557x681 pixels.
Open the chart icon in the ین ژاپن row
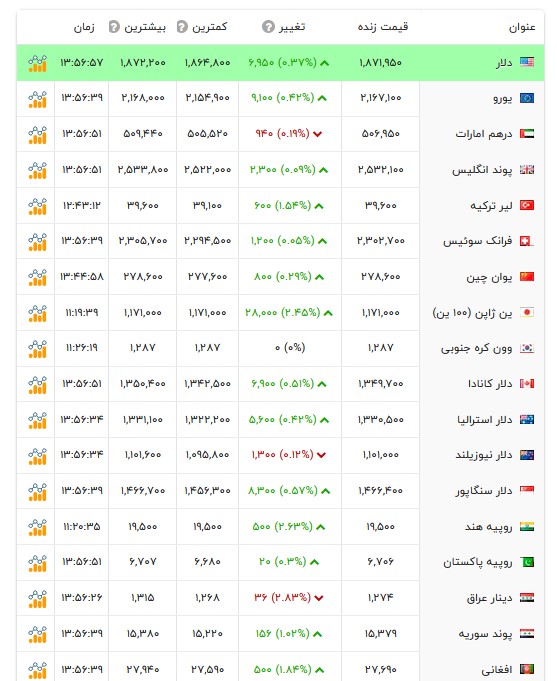click(x=37, y=313)
